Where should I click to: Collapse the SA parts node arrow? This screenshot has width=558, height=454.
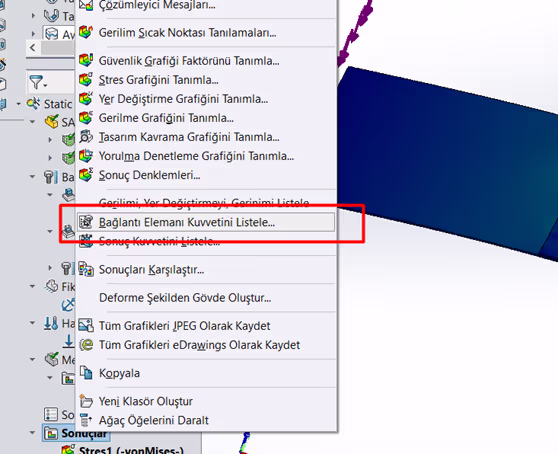tap(32, 122)
